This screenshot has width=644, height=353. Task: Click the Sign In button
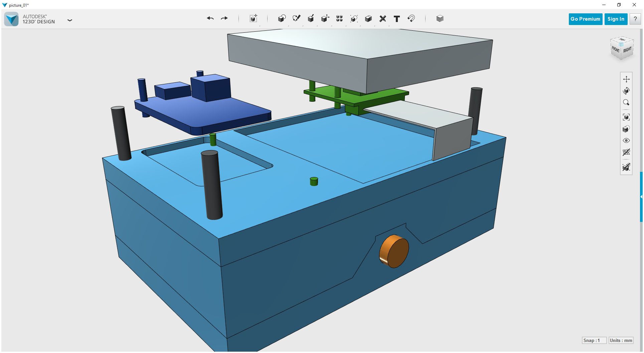pyautogui.click(x=616, y=19)
